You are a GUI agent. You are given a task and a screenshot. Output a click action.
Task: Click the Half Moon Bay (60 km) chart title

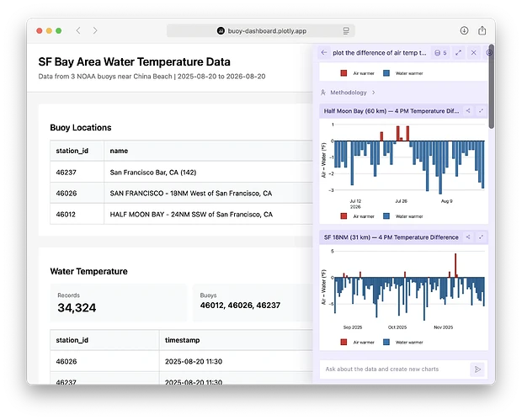(391, 111)
